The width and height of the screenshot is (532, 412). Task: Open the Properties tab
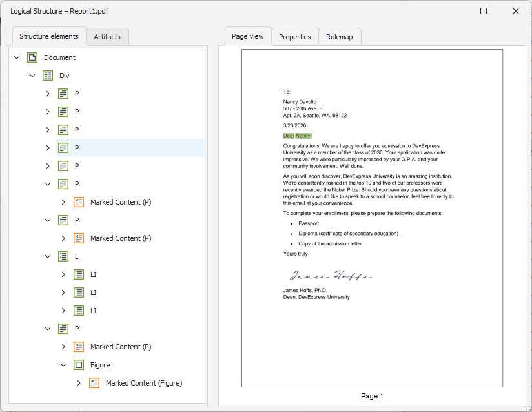coord(295,37)
